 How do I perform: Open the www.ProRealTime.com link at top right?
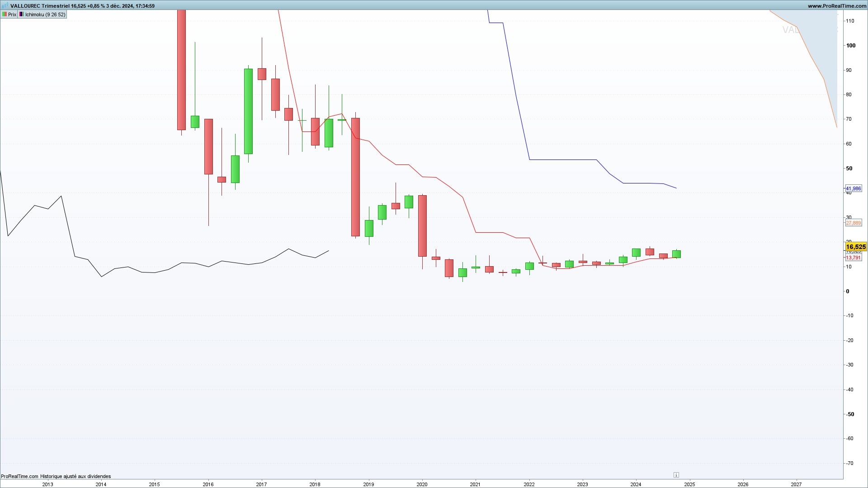click(x=837, y=6)
